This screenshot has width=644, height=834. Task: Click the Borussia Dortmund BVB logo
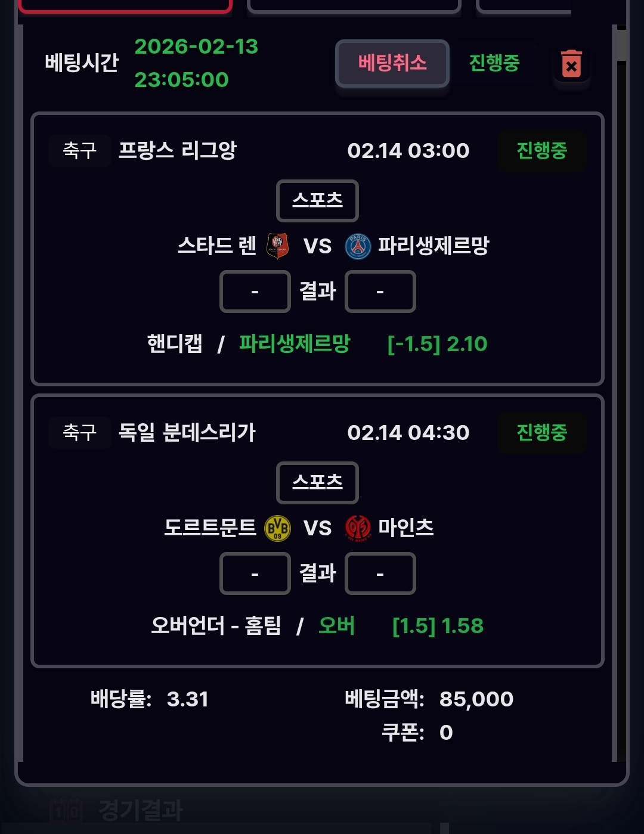pyautogui.click(x=277, y=528)
